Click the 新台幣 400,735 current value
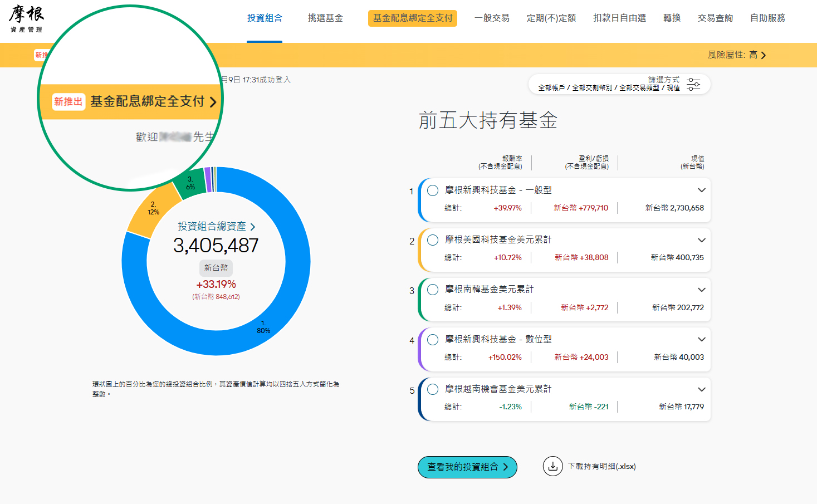 pos(677,258)
